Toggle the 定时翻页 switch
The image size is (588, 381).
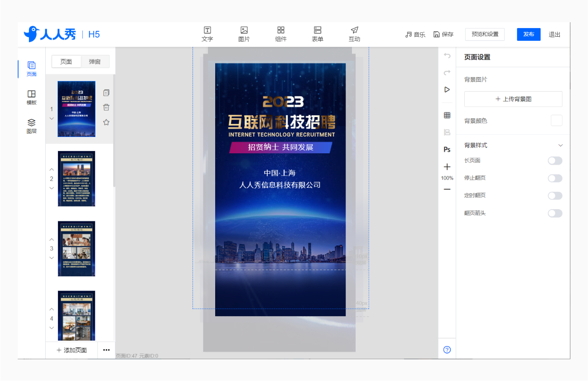pyautogui.click(x=555, y=195)
